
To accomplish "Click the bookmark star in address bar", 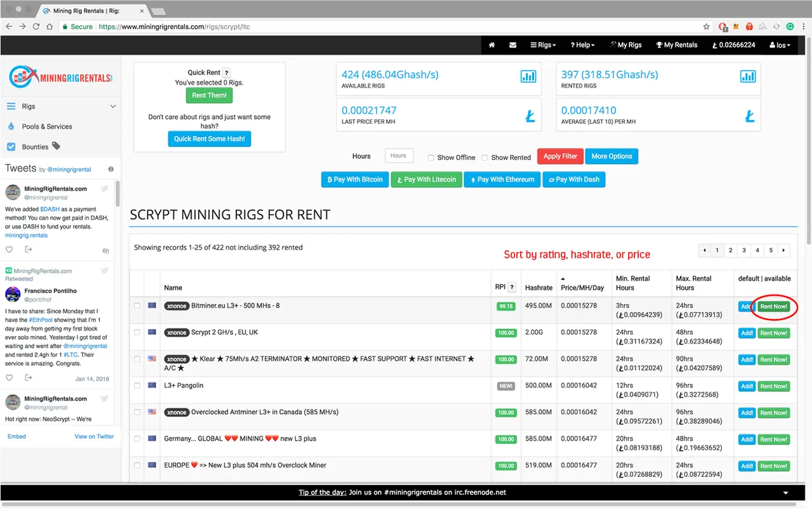I will (706, 27).
